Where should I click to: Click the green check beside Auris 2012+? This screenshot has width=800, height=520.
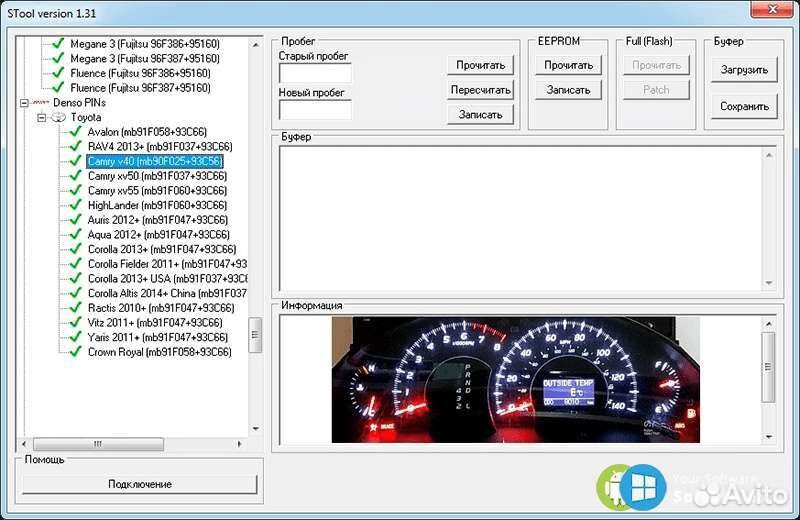(76, 219)
